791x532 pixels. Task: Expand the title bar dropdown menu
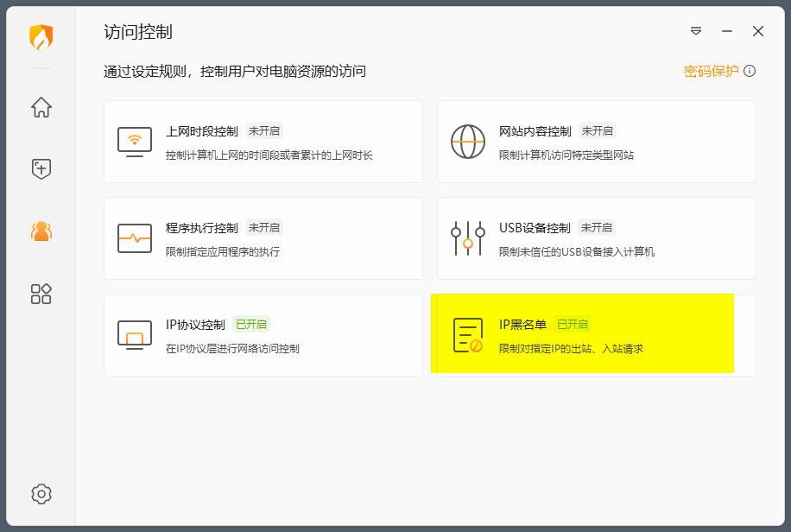point(696,31)
